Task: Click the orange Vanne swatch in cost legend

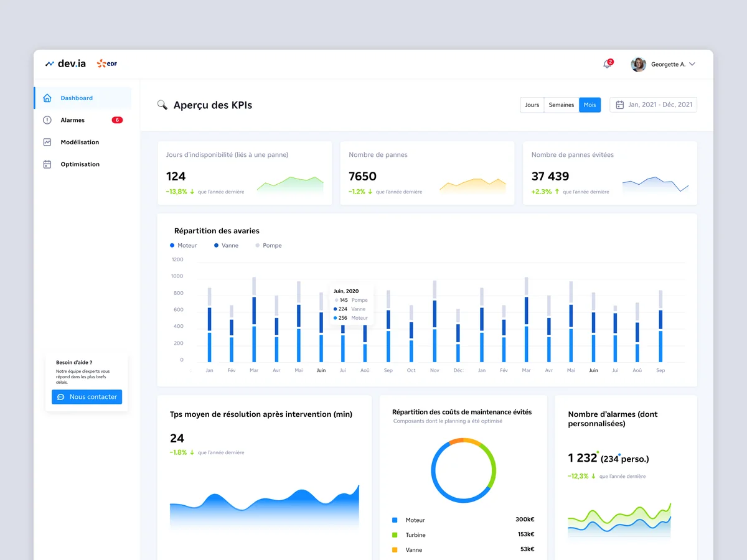Action: tap(395, 550)
